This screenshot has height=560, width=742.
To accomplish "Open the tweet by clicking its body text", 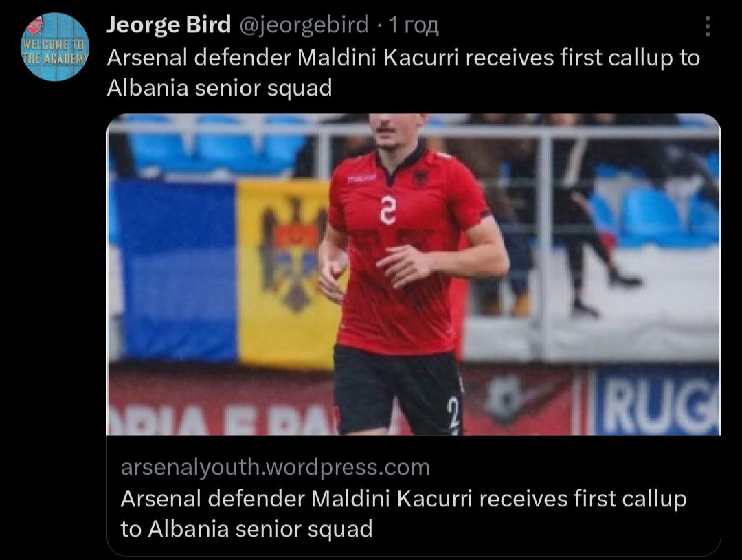I will [403, 58].
